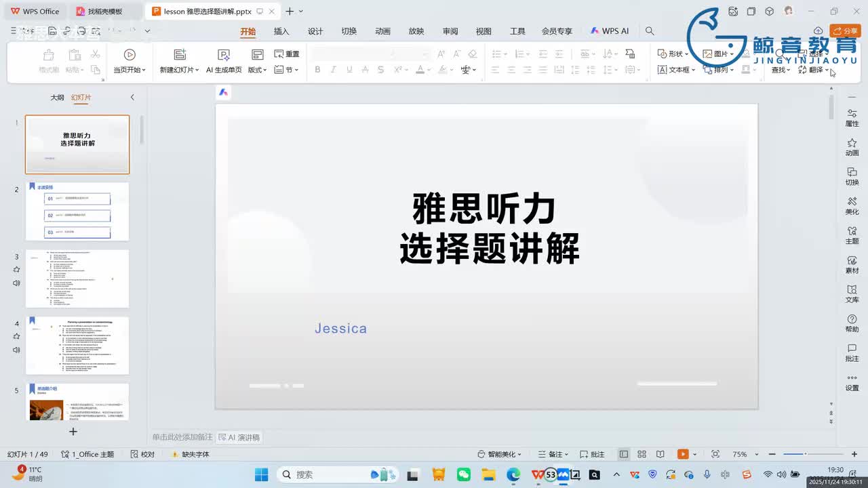
Task: Open Beautify (美化) side panel
Action: point(852,205)
